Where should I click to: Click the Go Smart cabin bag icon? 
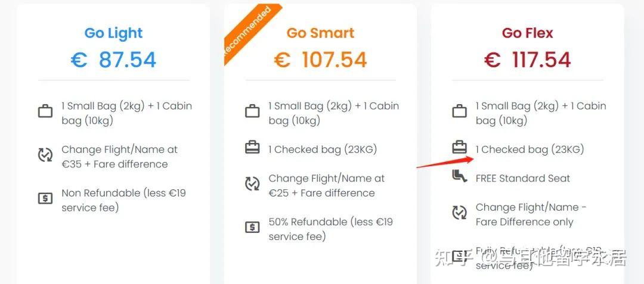(252, 111)
